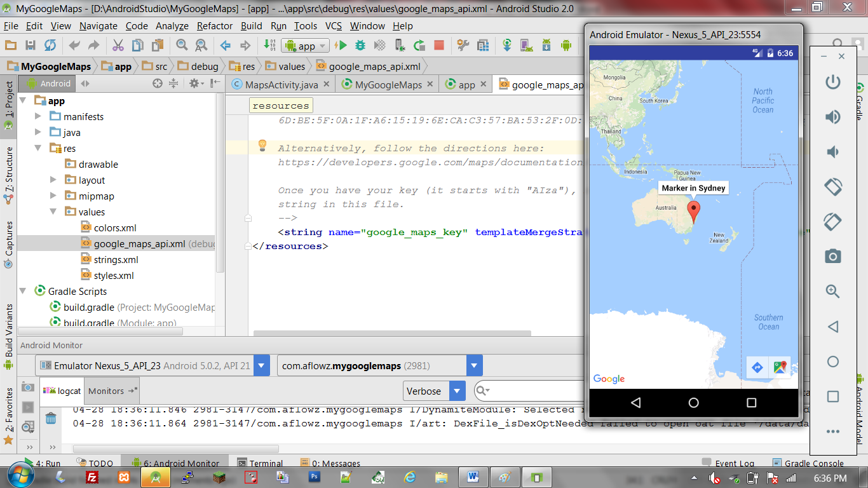Open emulator extended controls (three dots)

(832, 431)
